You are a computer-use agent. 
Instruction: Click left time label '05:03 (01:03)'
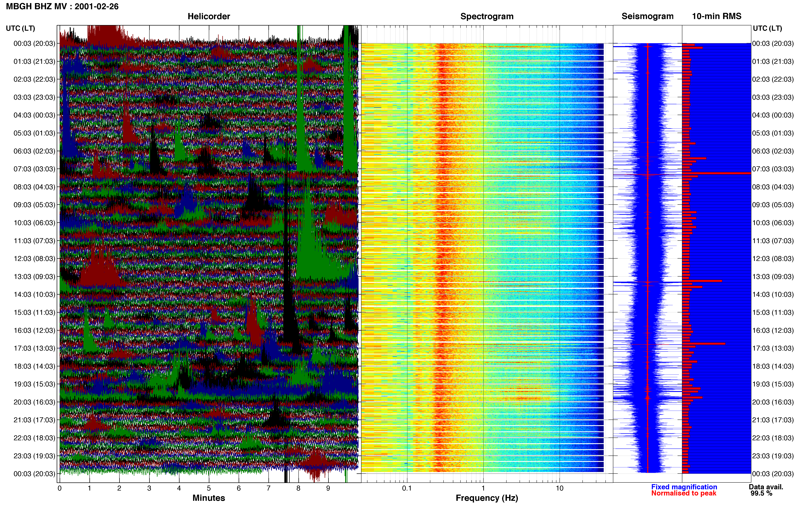pyautogui.click(x=34, y=133)
